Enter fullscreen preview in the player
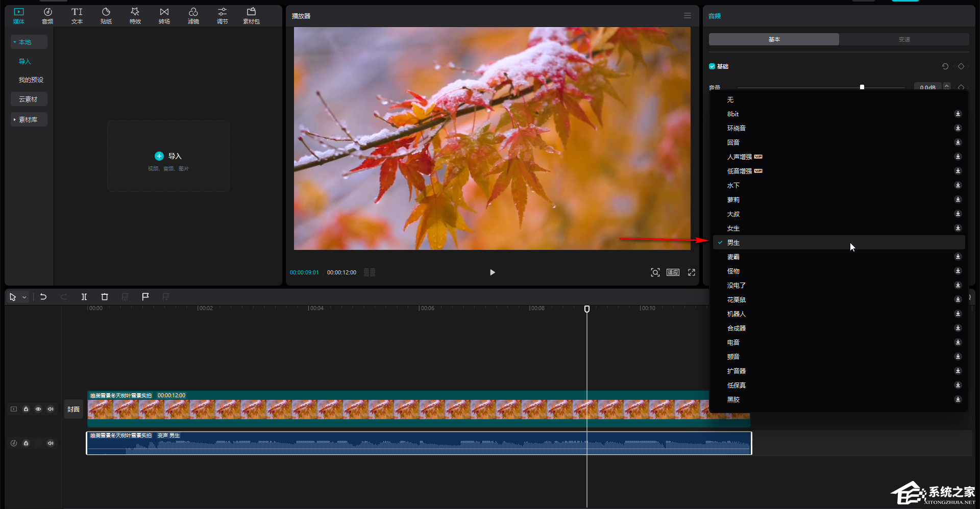Viewport: 980px width, 509px height. 692,272
